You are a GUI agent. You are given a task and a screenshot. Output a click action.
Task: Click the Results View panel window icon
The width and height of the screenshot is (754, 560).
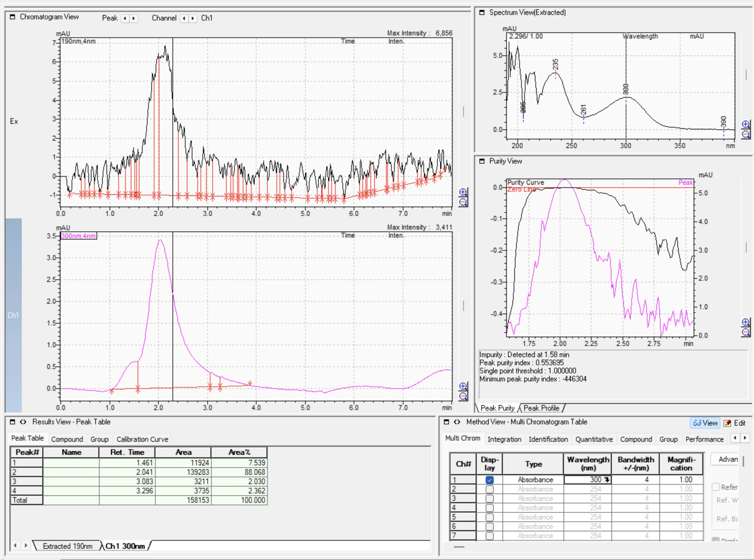[12, 422]
